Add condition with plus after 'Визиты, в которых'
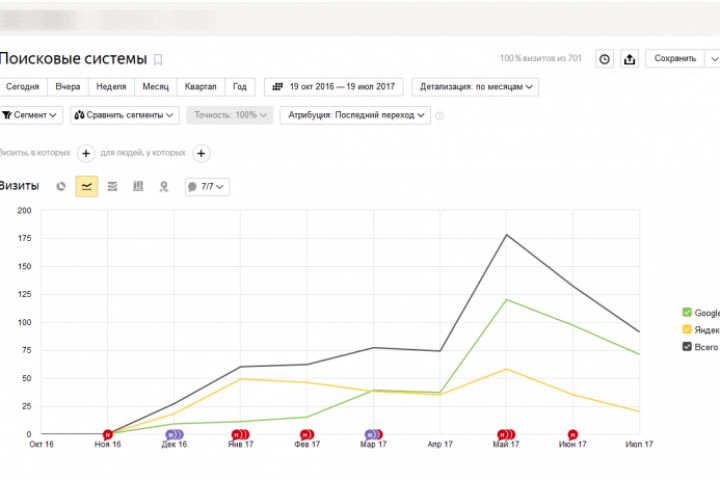This screenshot has height=480, width=720. click(86, 153)
